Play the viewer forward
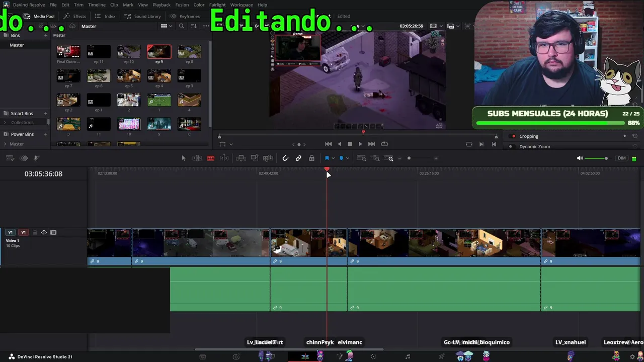 tap(360, 144)
